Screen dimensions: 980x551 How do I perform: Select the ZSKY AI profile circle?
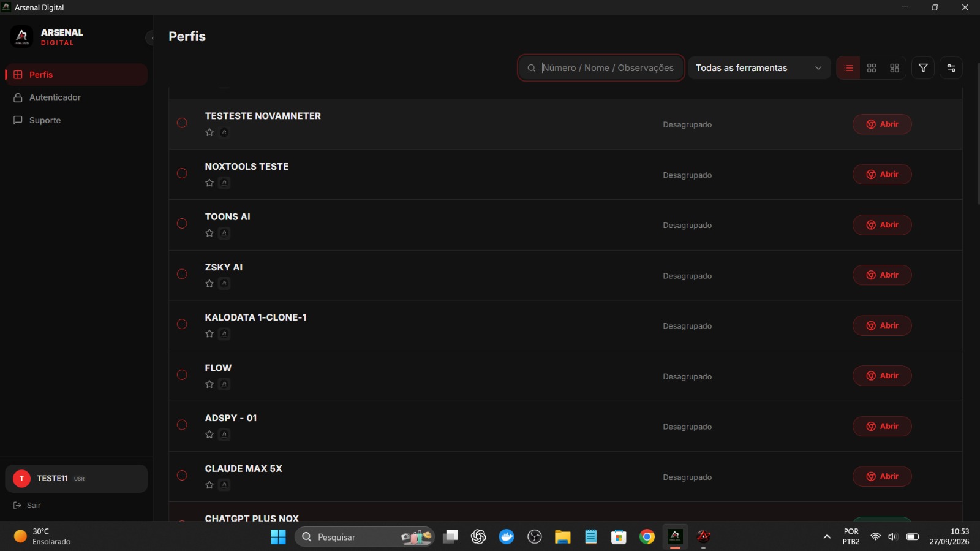tap(182, 274)
